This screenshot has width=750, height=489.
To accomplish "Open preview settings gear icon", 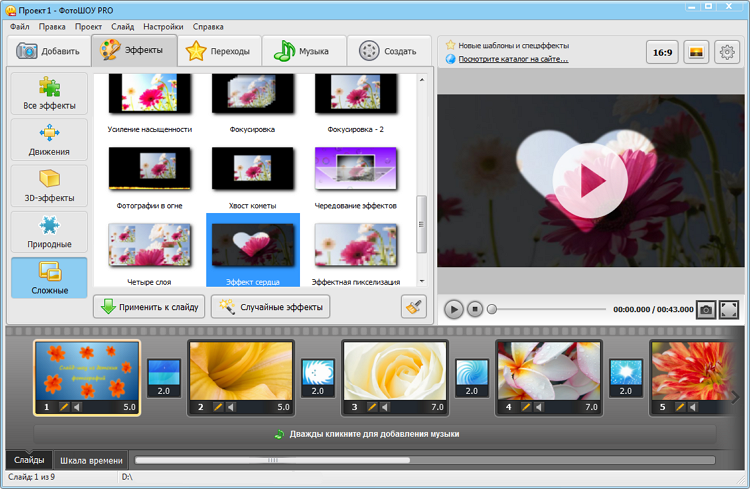I will coord(727,52).
